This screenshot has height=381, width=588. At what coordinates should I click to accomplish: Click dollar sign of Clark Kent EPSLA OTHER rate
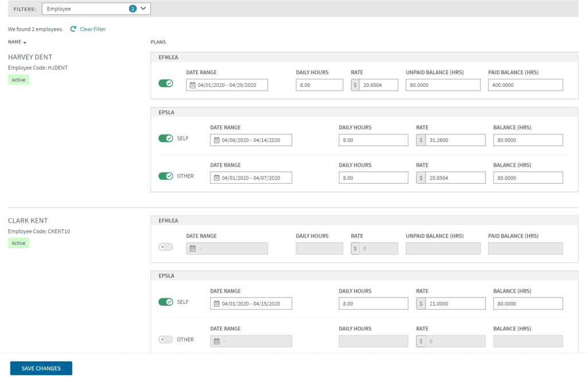tap(421, 341)
